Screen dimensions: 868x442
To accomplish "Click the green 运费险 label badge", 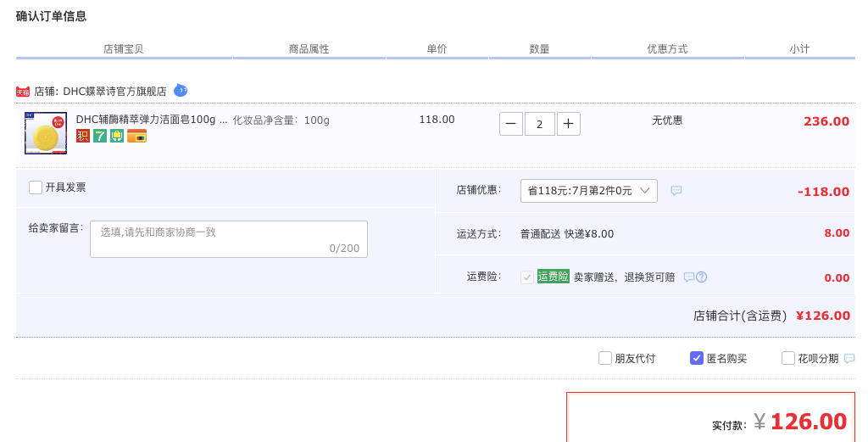I will [553, 277].
